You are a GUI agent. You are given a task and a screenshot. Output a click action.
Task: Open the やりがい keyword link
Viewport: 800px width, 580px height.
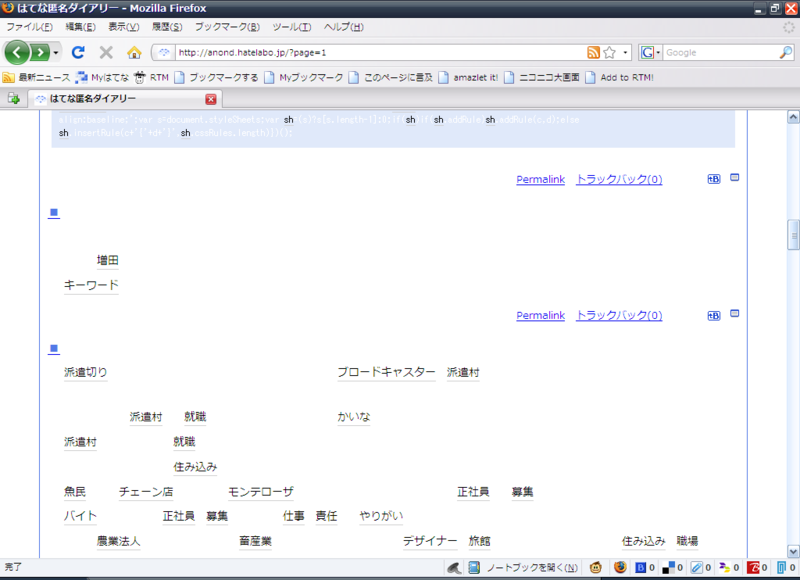(x=381, y=516)
